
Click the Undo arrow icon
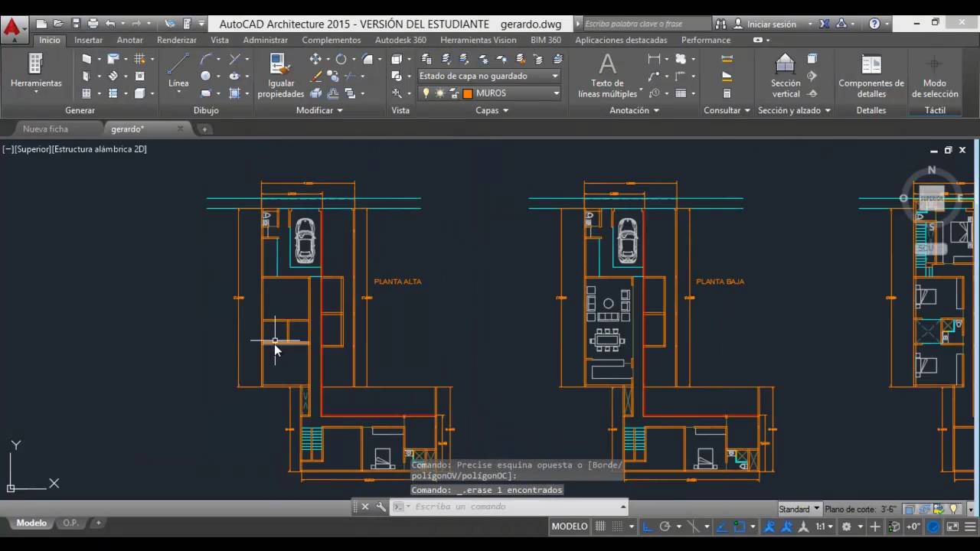(x=110, y=24)
